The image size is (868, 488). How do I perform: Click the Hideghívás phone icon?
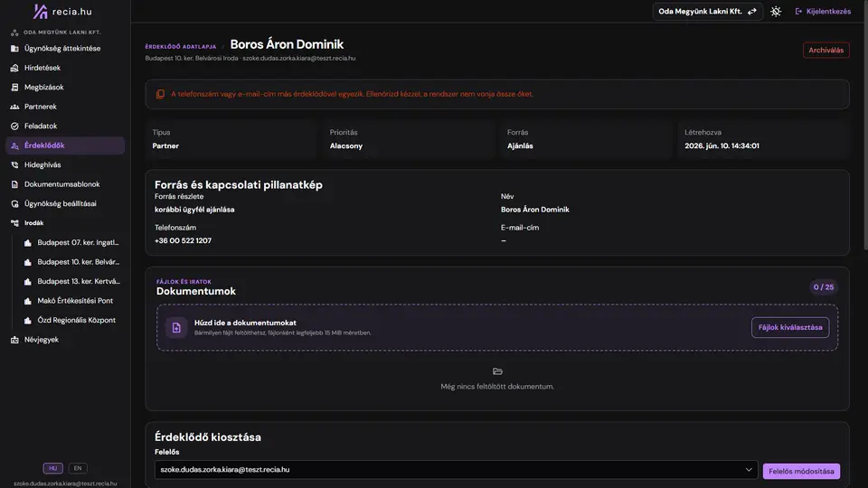[15, 164]
